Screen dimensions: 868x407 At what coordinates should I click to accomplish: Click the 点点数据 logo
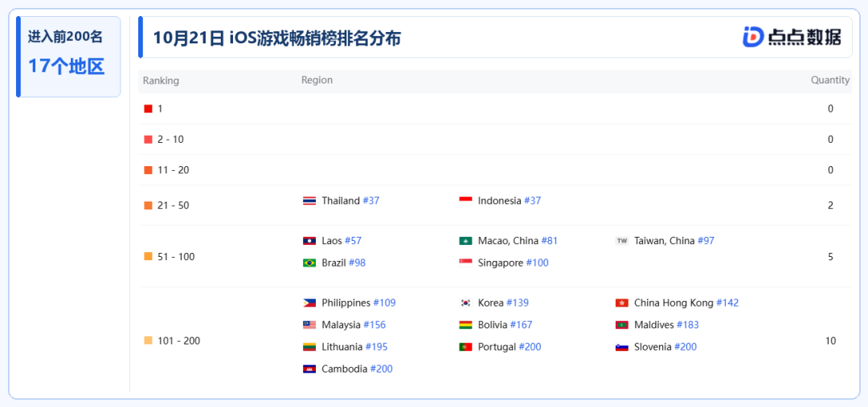[x=792, y=36]
